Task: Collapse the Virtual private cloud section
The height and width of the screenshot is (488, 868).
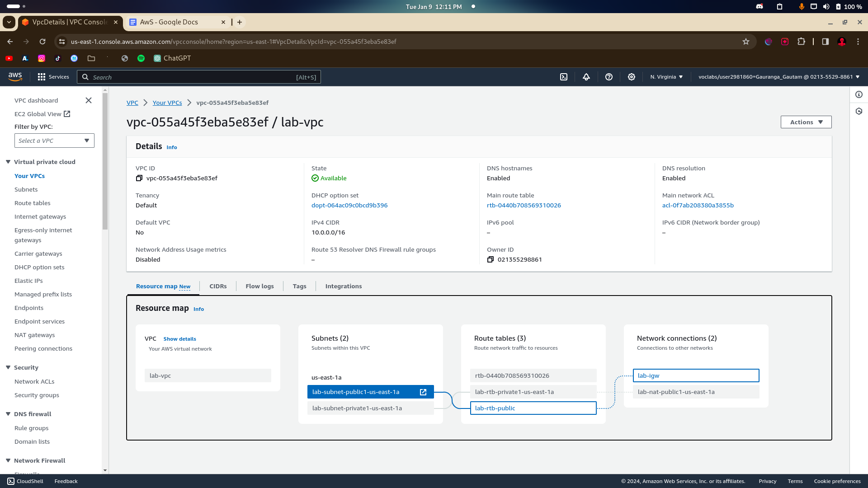Action: [8, 162]
